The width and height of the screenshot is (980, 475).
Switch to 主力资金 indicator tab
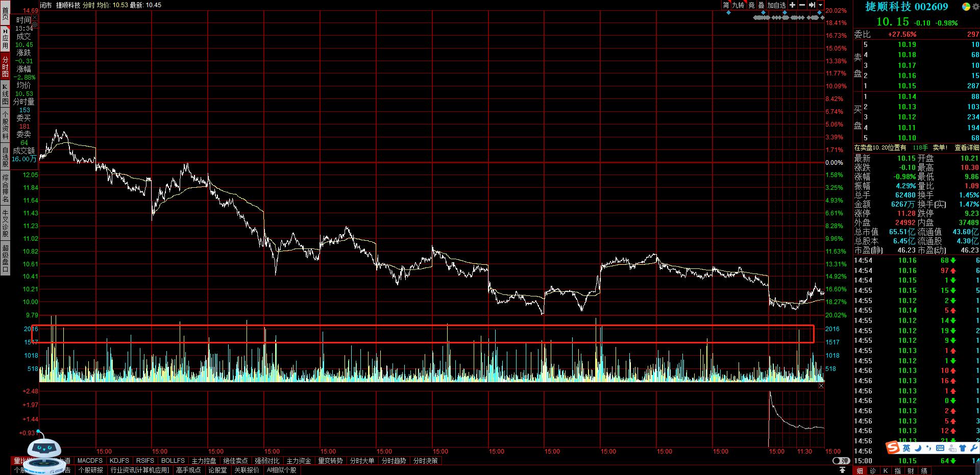(299, 461)
